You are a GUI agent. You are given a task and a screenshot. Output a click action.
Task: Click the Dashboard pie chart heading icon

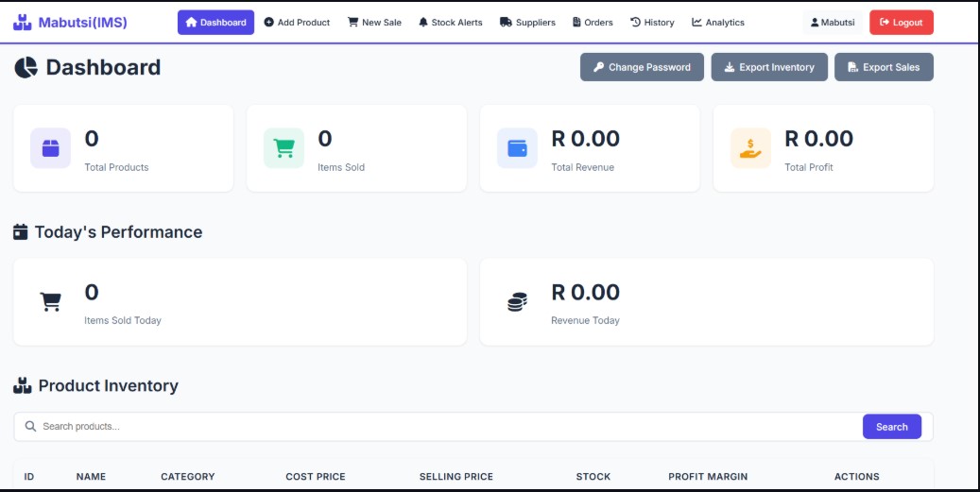(x=26, y=67)
